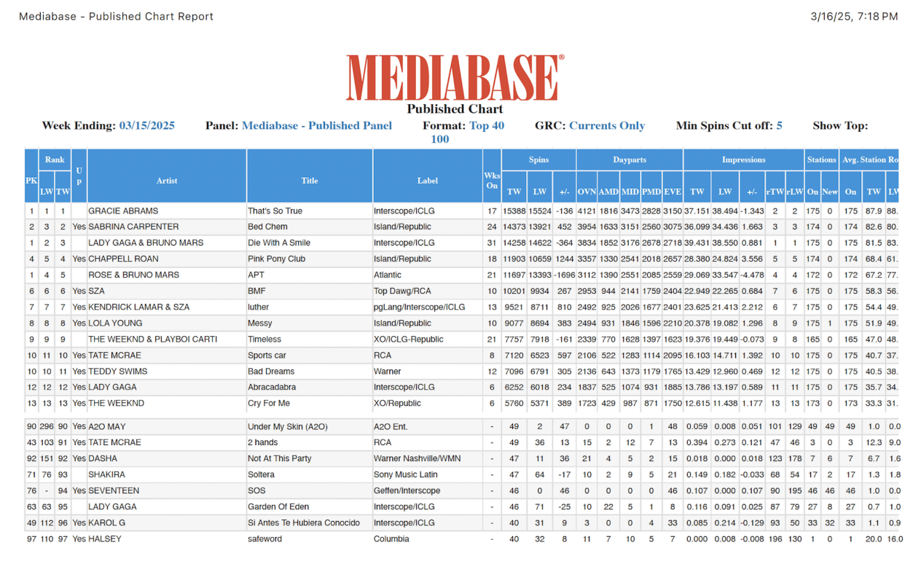Click the EVE daypart column header
The height and width of the screenshot is (588, 921).
pos(673,192)
